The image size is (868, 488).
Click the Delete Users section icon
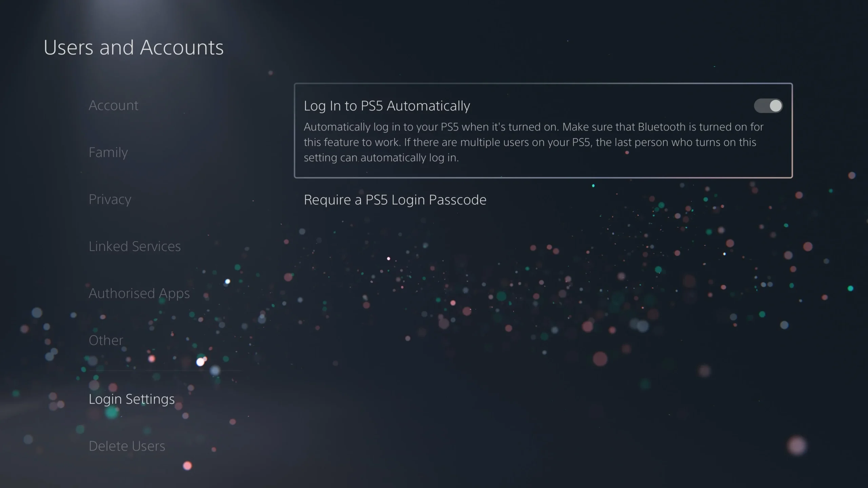[126, 446]
